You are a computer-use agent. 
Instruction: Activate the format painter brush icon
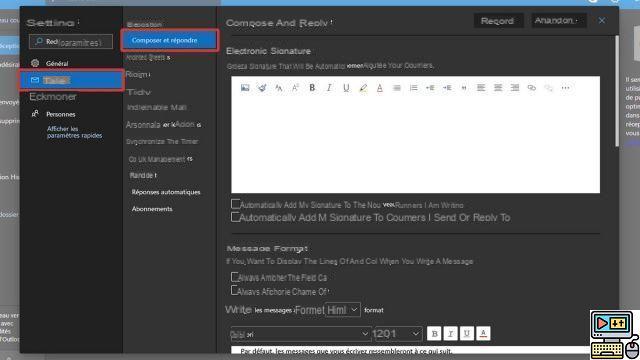click(x=262, y=88)
